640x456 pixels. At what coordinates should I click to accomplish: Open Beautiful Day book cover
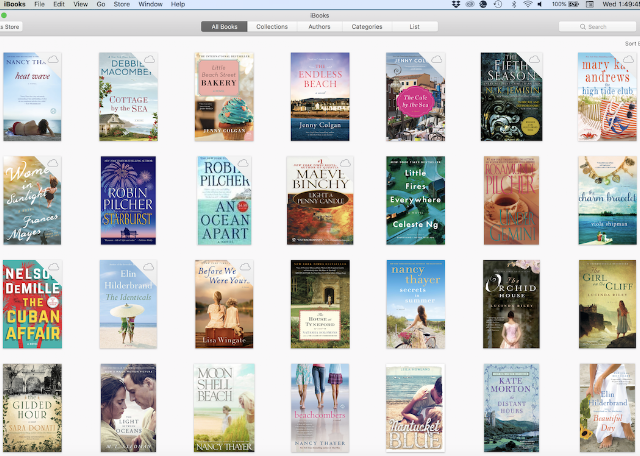(x=607, y=408)
